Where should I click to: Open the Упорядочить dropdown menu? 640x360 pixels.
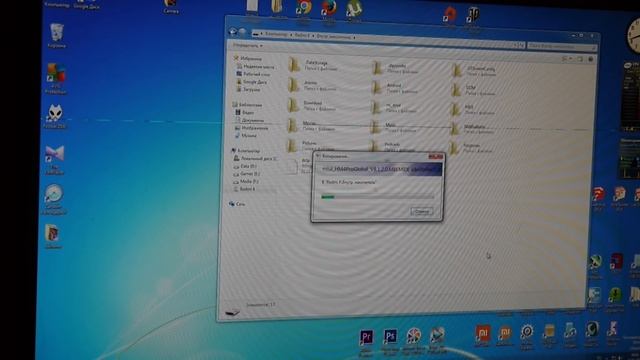point(248,46)
